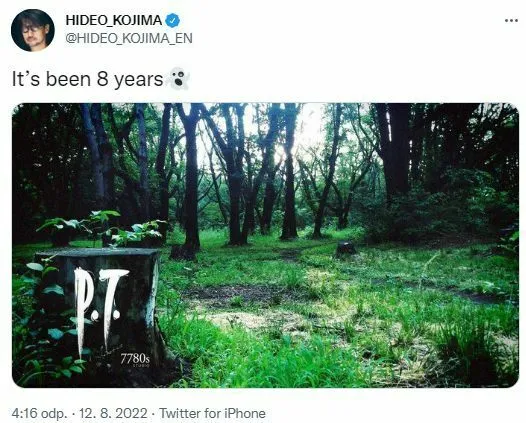Open the Twitter for iPhone source link
This screenshot has height=423, width=526.
(x=212, y=413)
